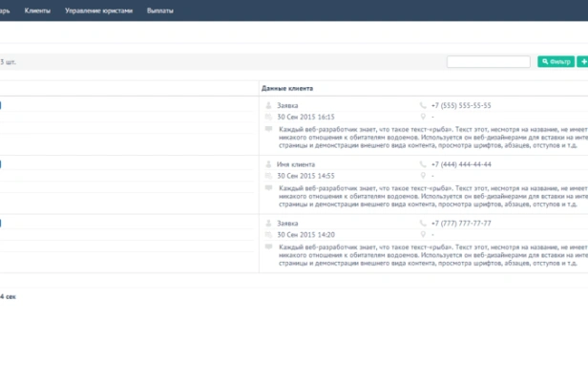Click calendar icon beside 30 Сен 2015 16:15
Screen dimensions: 588x387
click(268, 117)
